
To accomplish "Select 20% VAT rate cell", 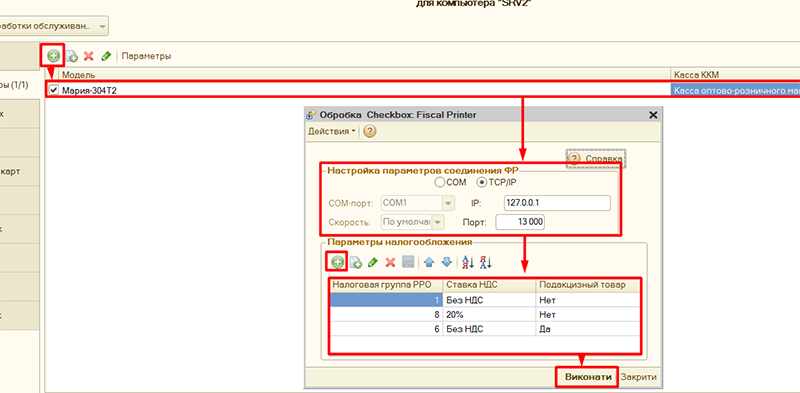I will point(490,314).
